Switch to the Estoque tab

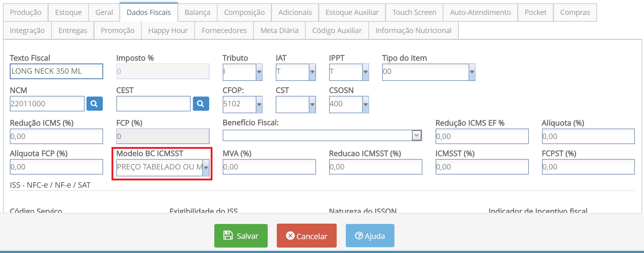click(x=68, y=12)
